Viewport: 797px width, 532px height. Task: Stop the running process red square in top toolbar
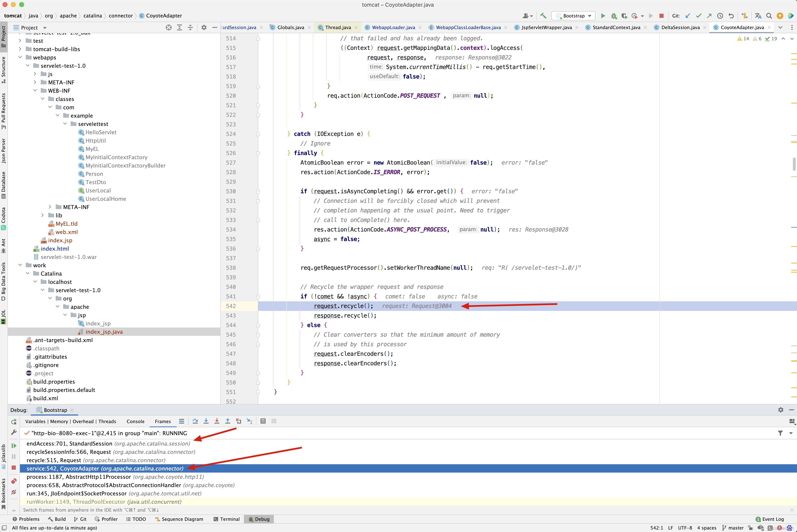[661, 16]
